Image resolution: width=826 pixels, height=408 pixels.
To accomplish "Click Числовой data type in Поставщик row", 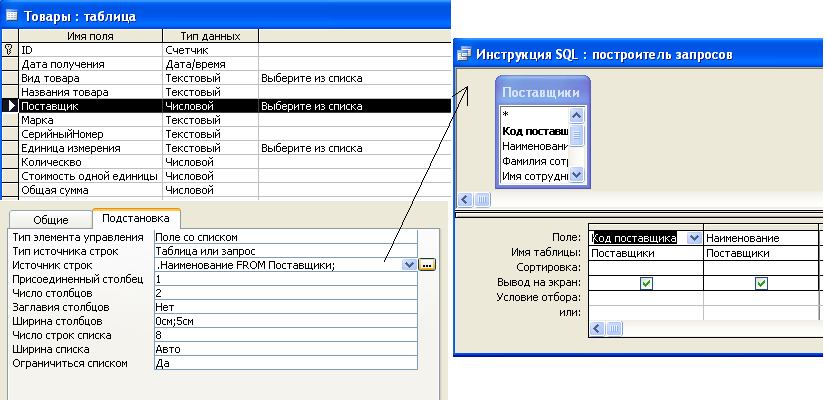I will pos(210,106).
